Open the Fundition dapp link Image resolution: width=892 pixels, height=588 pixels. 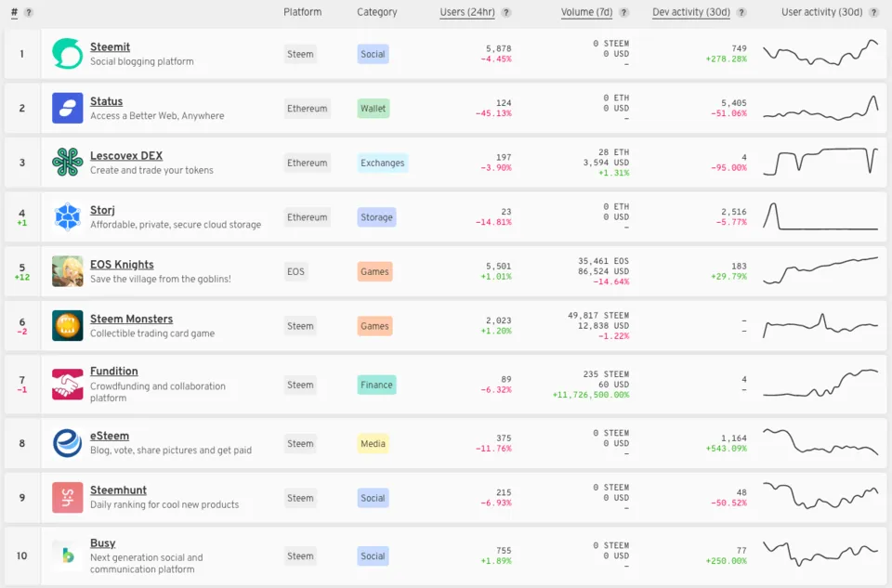tap(113, 371)
